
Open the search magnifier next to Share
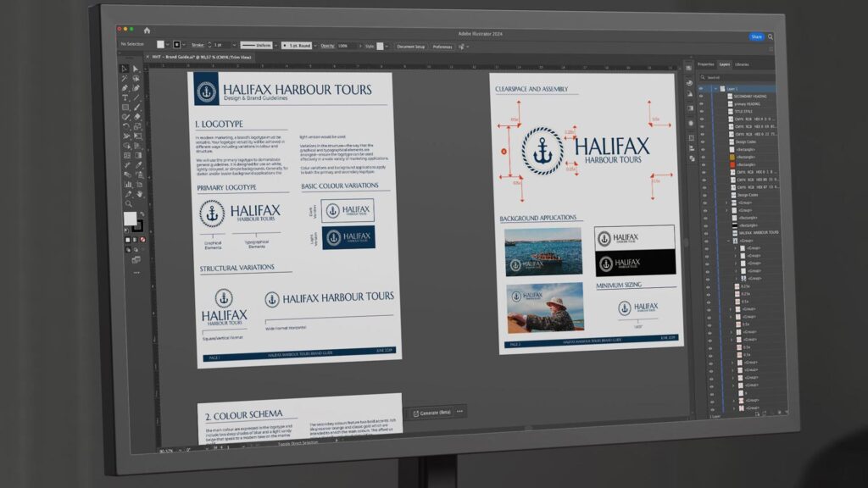[770, 37]
